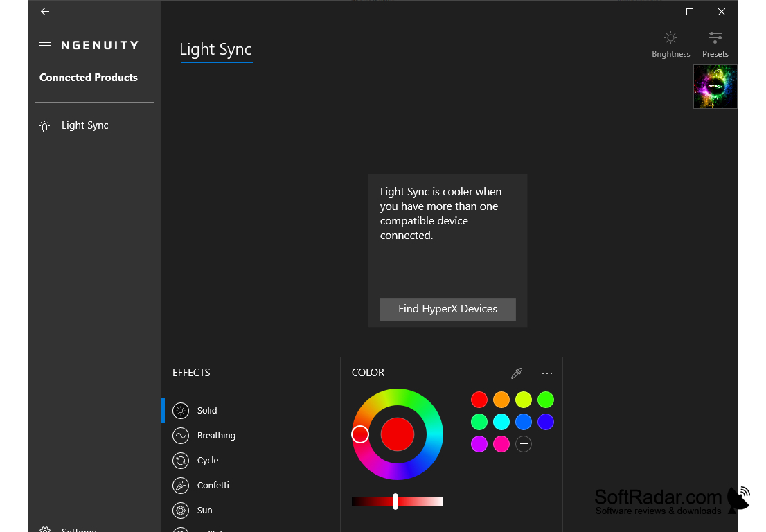Click the Light Sync lamp icon in sidebar
The image size is (766, 532).
[x=44, y=125]
